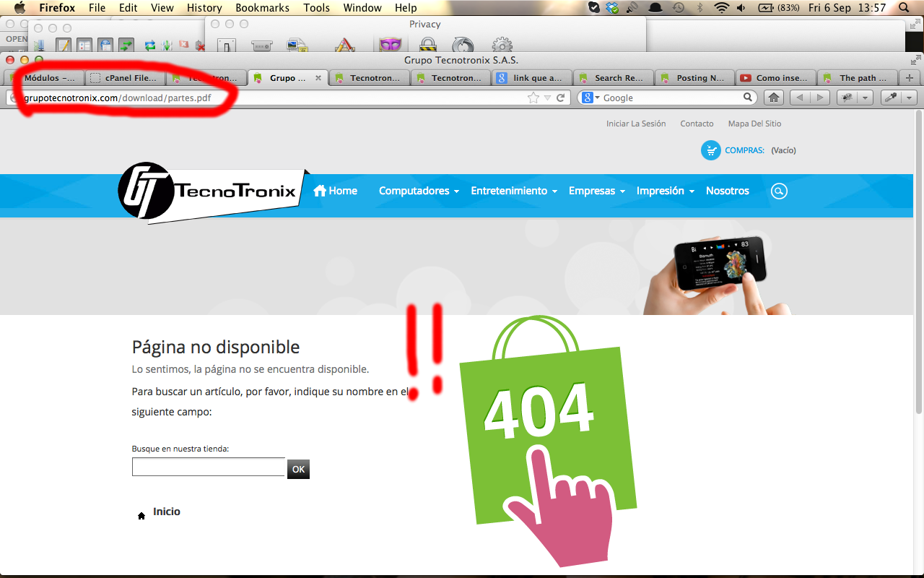Open the Content pane in Privacy window
Screen dimensions: 924x578
click(298, 46)
